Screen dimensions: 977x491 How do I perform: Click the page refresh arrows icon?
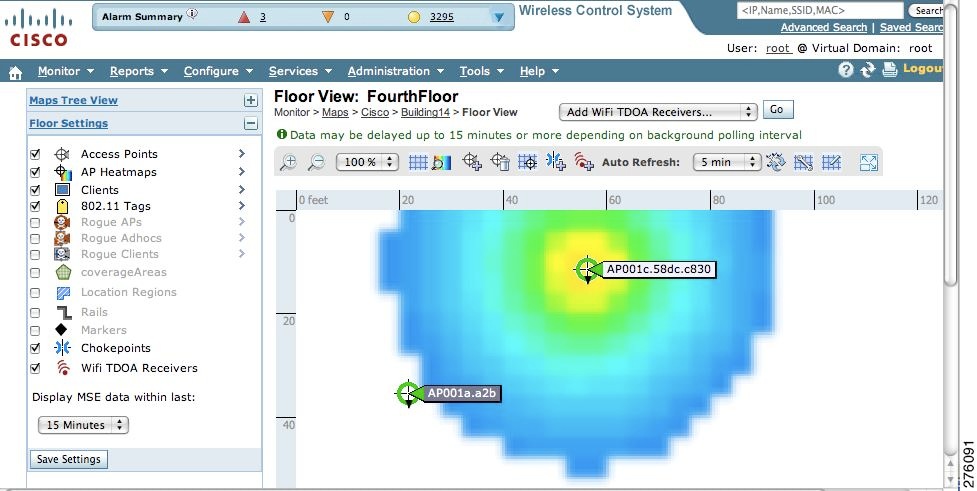pos(867,70)
